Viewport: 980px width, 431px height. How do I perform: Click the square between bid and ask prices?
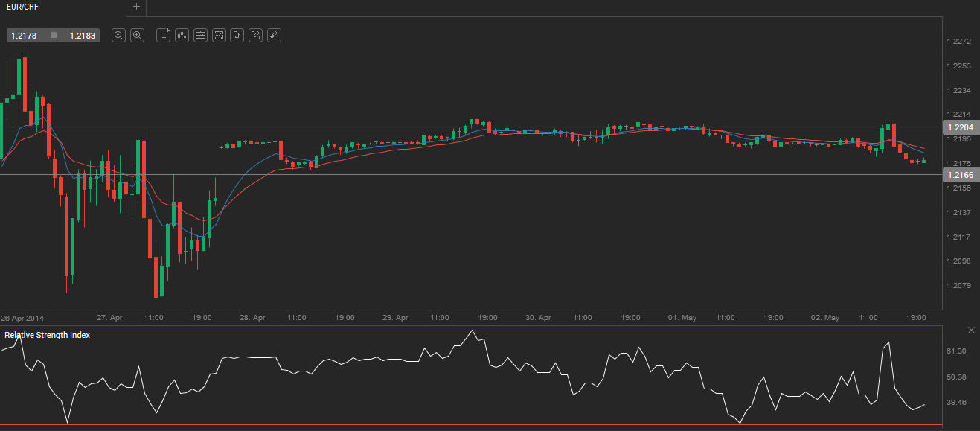tap(53, 35)
